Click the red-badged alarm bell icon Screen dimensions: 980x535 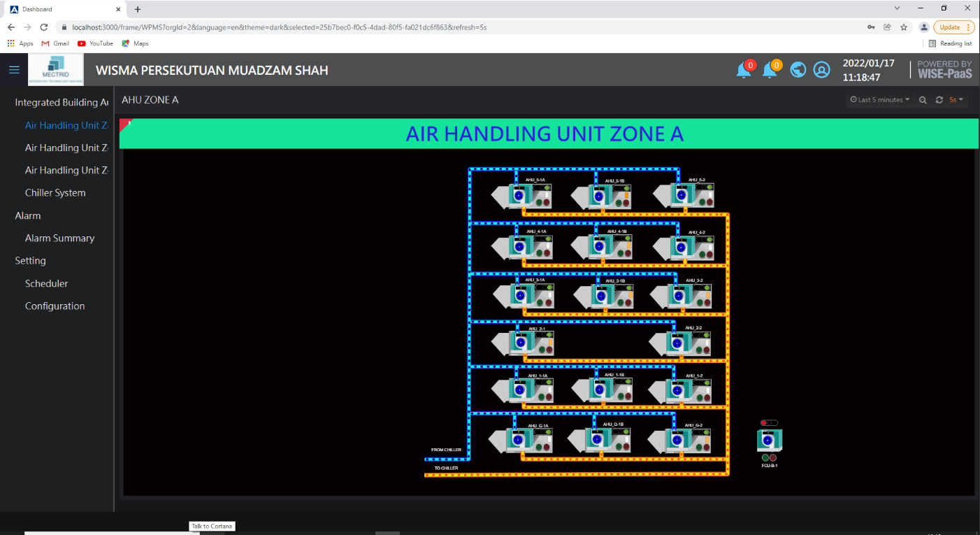(744, 70)
